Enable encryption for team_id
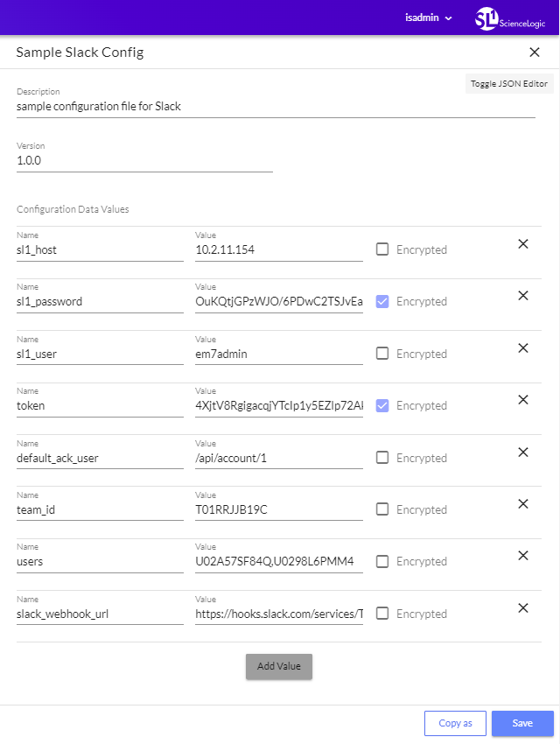The width and height of the screenshot is (560, 744). coord(381,509)
